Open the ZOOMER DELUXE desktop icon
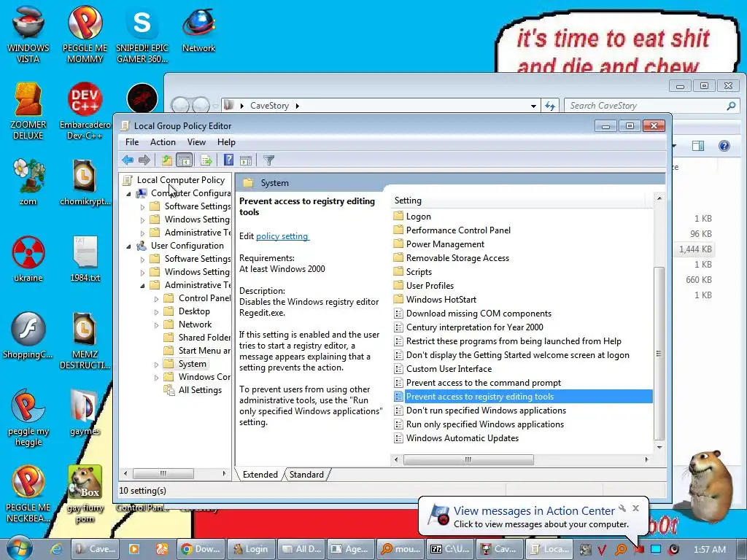Viewport: 747px width, 560px height. [28, 112]
